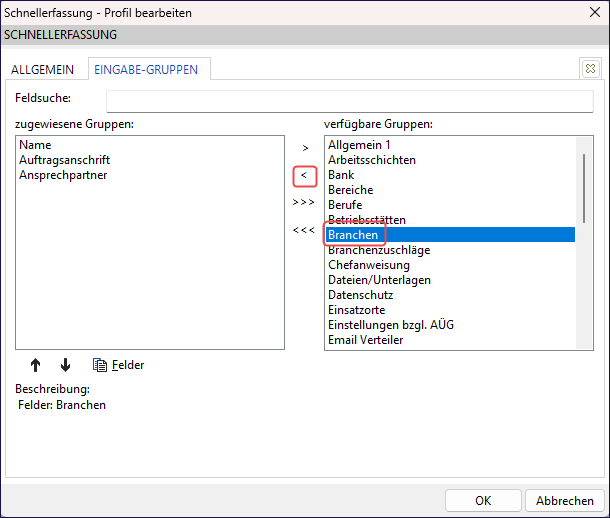The image size is (610, 518).
Task: Click the single left arrow assign button
Action: [x=304, y=176]
